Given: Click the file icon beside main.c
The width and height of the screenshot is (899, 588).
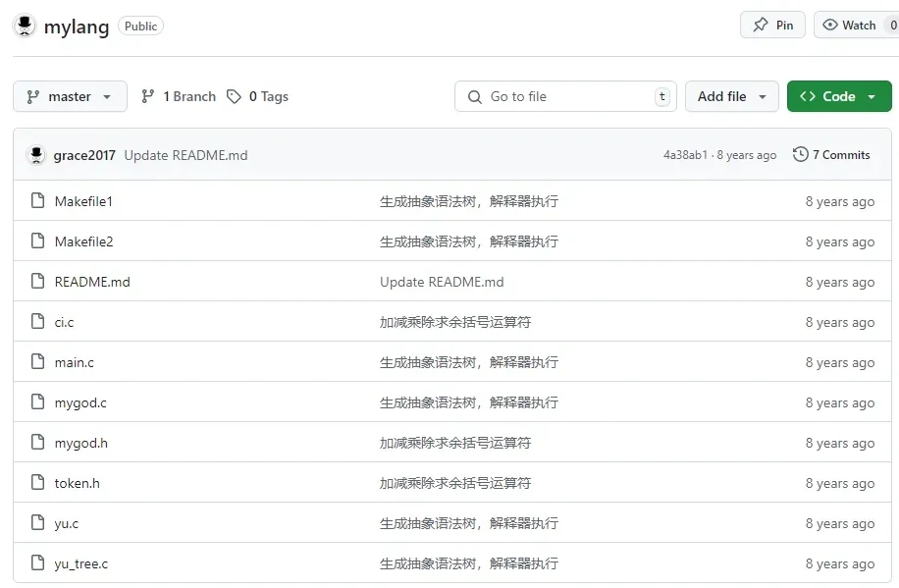Looking at the screenshot, I should (x=38, y=361).
